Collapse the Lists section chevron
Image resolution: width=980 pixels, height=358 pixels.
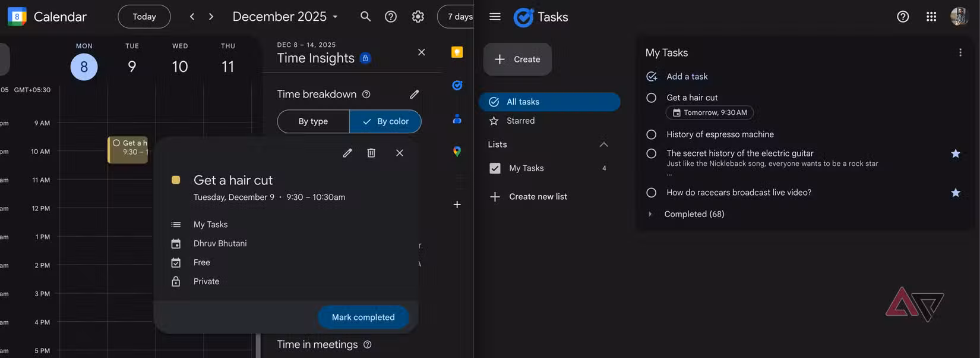coord(603,145)
